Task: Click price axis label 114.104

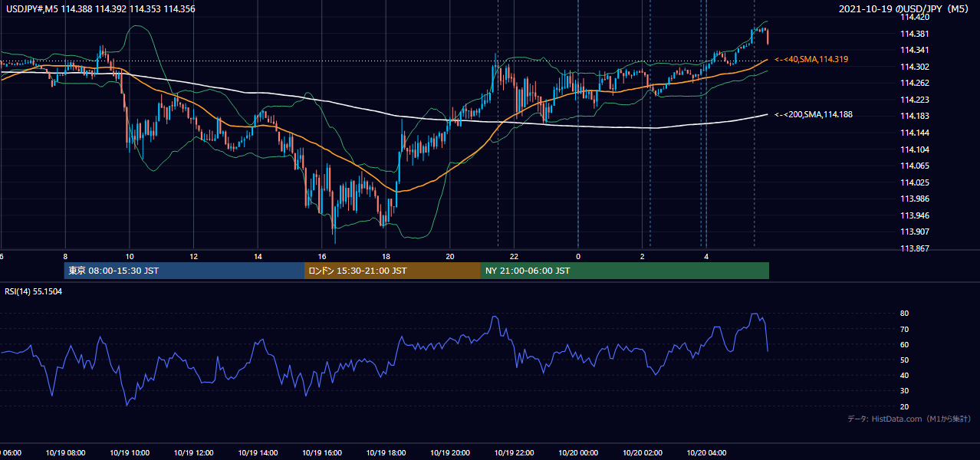Action: (x=915, y=149)
